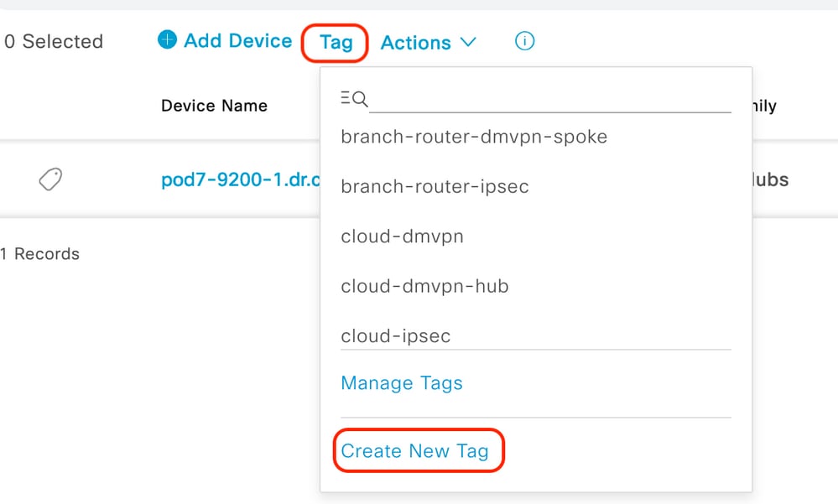Choose the cloud-dmvpn tag
The height and width of the screenshot is (504, 838).
point(403,236)
